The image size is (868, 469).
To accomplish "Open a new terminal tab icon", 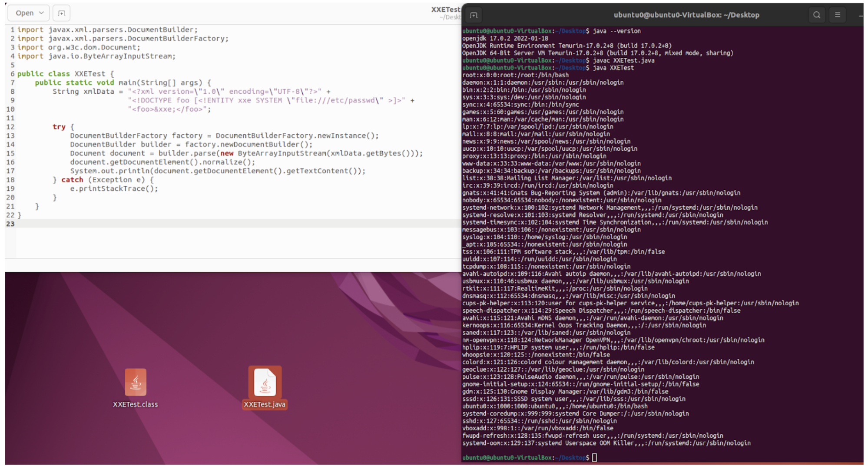I will click(474, 15).
